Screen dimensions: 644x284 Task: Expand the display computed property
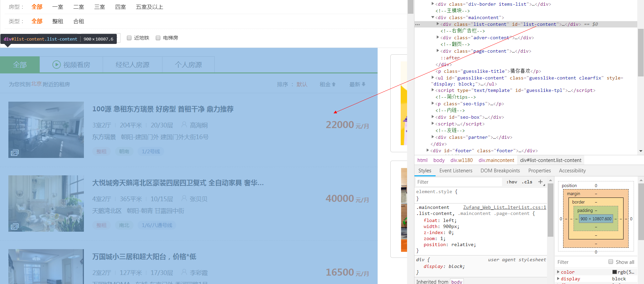(558, 279)
